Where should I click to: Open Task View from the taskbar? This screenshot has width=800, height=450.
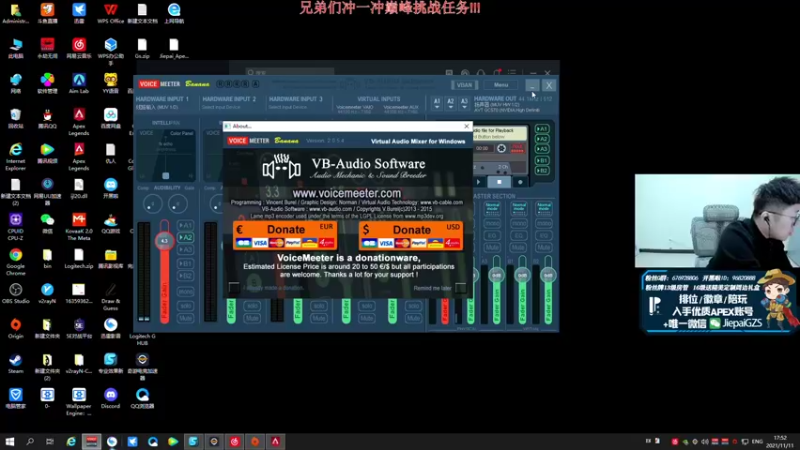(x=50, y=441)
